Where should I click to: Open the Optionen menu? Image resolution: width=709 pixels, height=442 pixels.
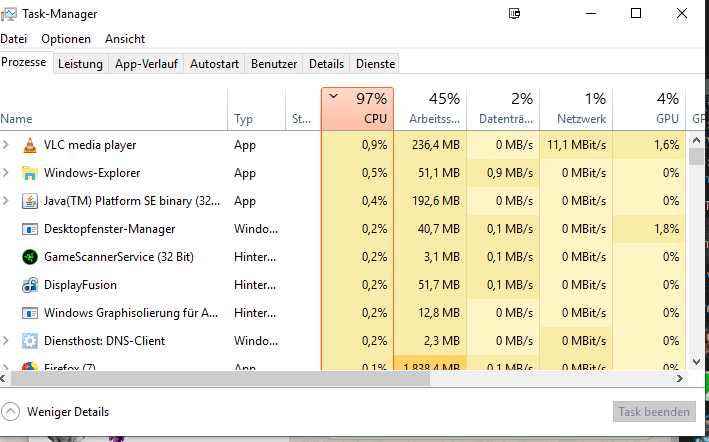pos(66,39)
